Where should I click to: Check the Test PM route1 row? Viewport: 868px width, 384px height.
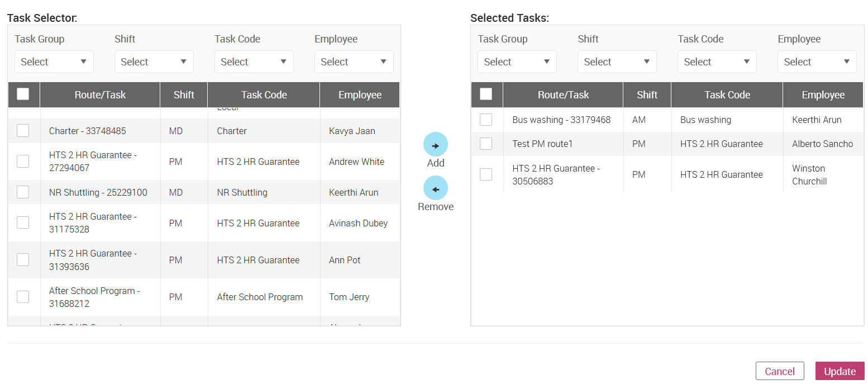[486, 144]
